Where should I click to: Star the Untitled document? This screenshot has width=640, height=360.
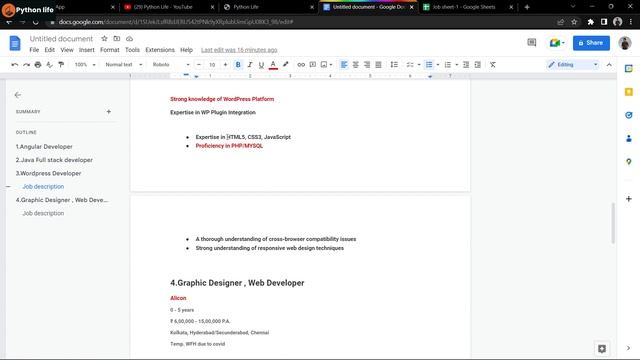[104, 38]
